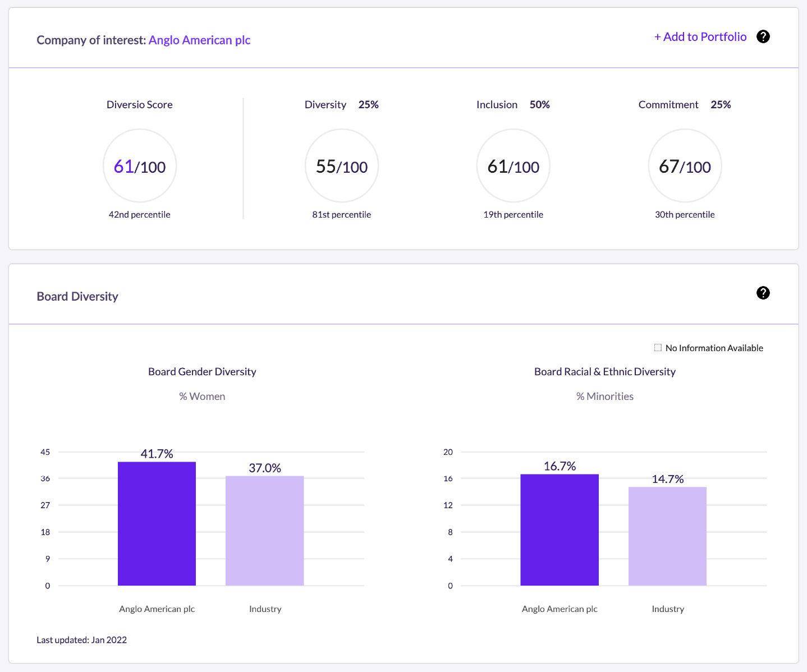807x672 pixels.
Task: Click the Industry label under gender chart
Action: [265, 609]
